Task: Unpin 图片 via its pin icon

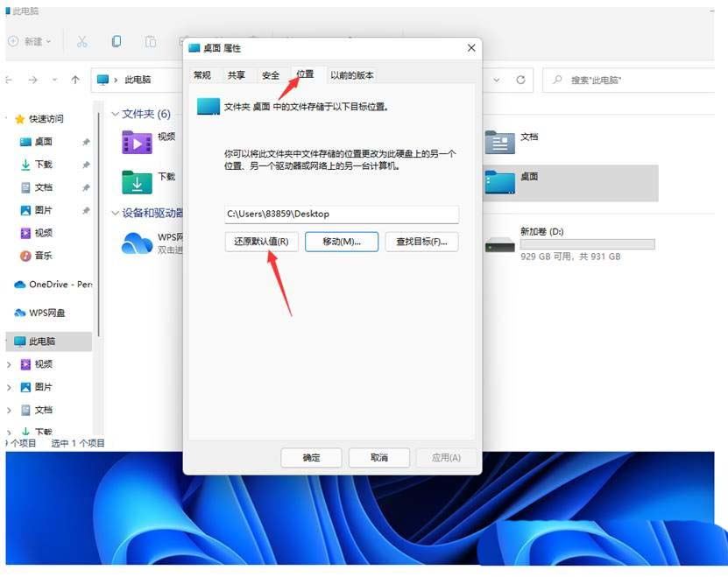Action: [x=86, y=210]
